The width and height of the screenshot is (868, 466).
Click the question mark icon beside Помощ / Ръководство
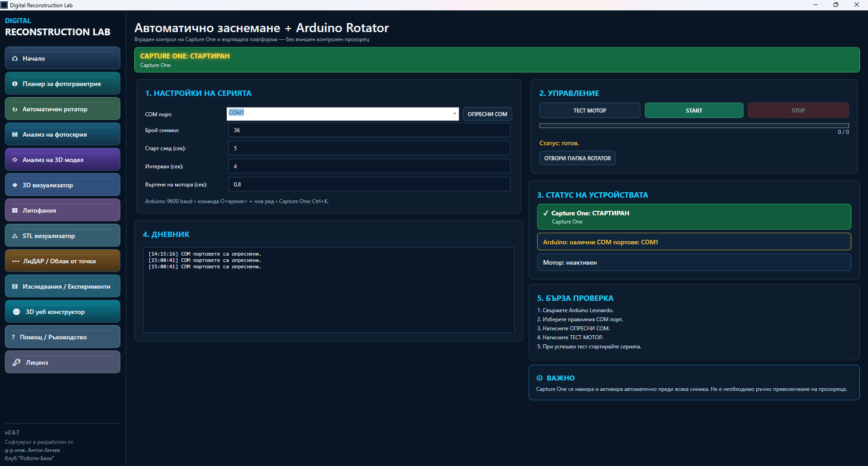13,337
